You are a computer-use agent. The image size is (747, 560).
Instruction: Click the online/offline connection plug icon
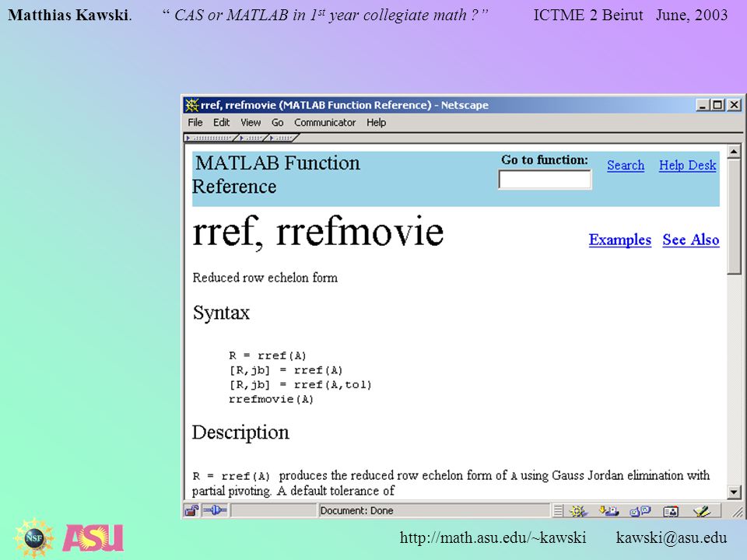(215, 510)
